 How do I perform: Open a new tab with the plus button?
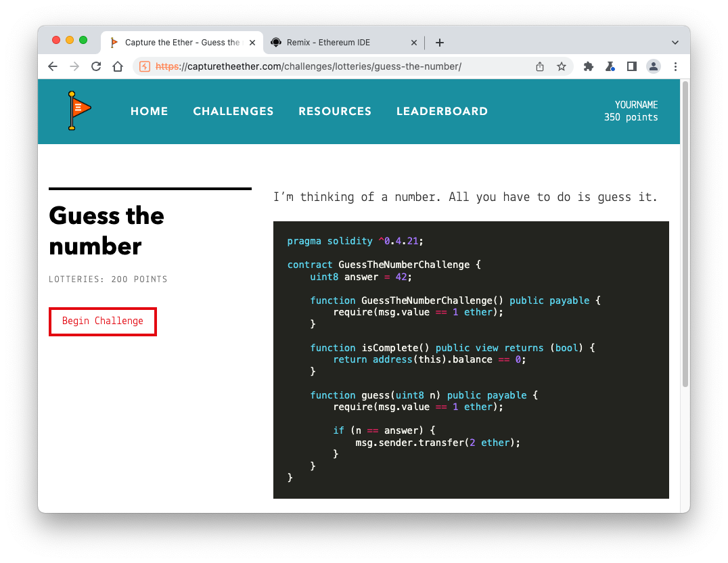[x=439, y=43]
